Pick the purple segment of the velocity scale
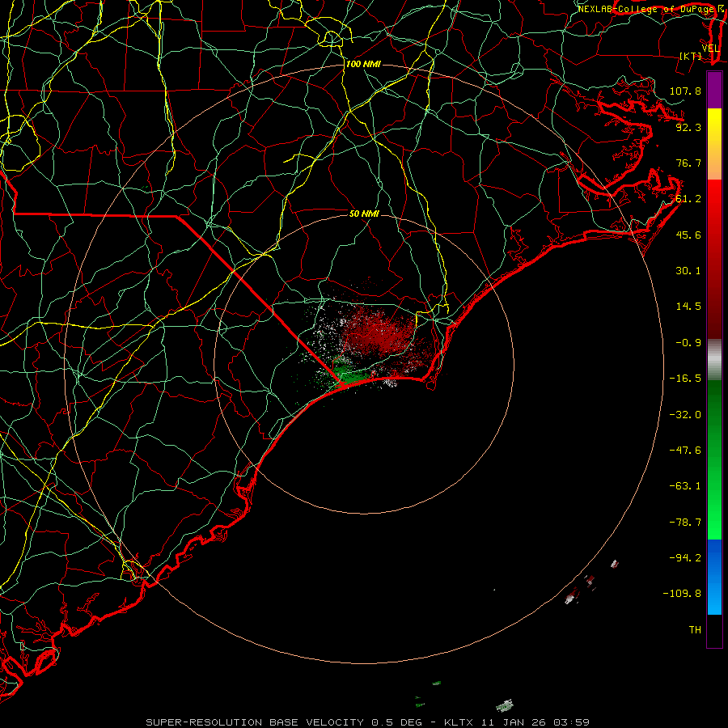The height and width of the screenshot is (728, 728). click(714, 90)
